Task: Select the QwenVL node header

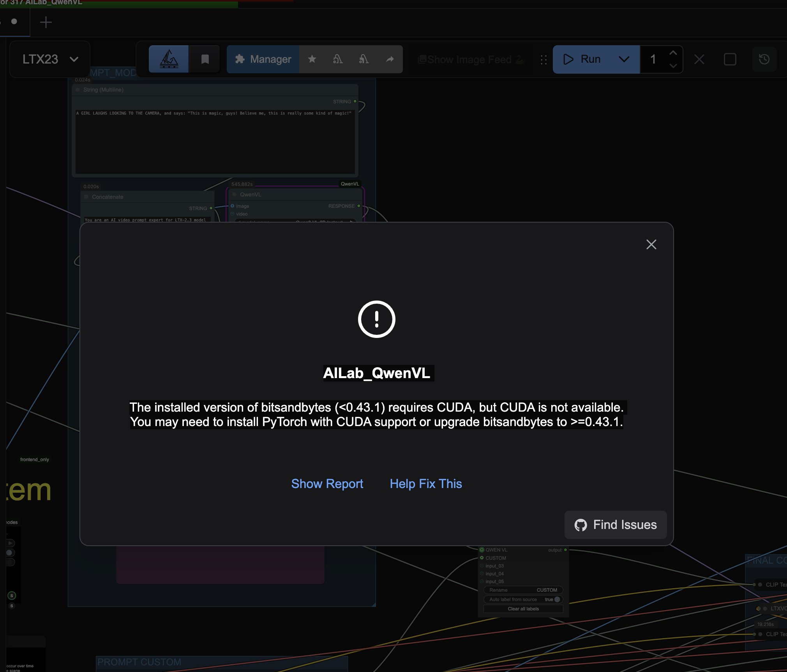Action: point(295,195)
